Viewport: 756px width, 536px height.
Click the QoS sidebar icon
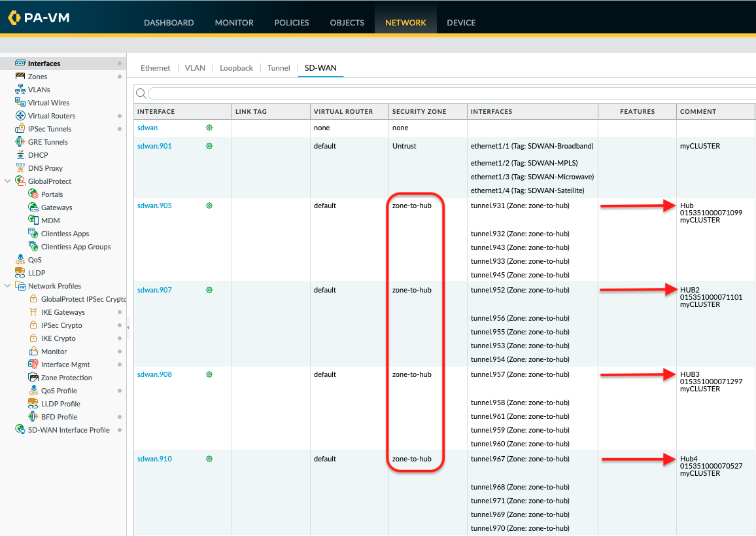pyautogui.click(x=20, y=260)
